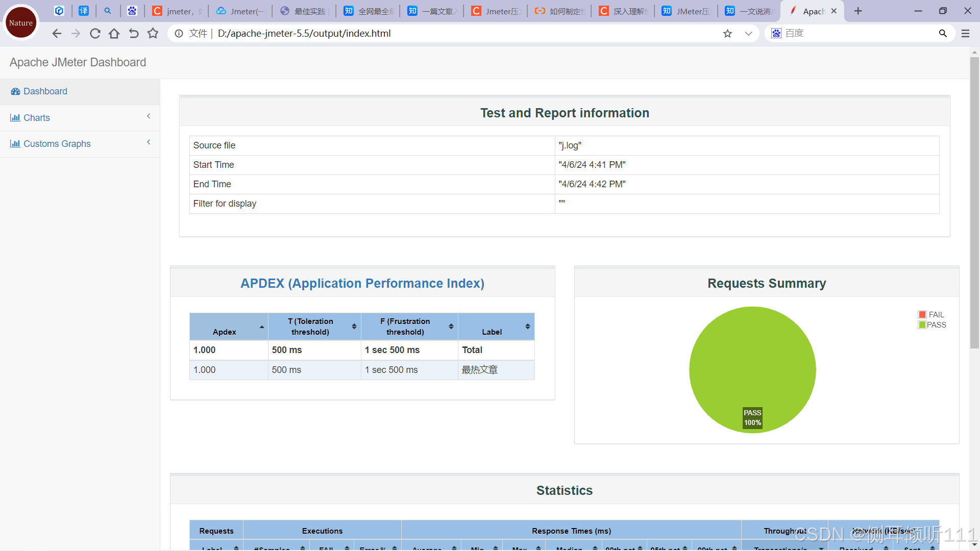Go to browser home page icon
Screen dimensions: 980x551
click(x=114, y=34)
